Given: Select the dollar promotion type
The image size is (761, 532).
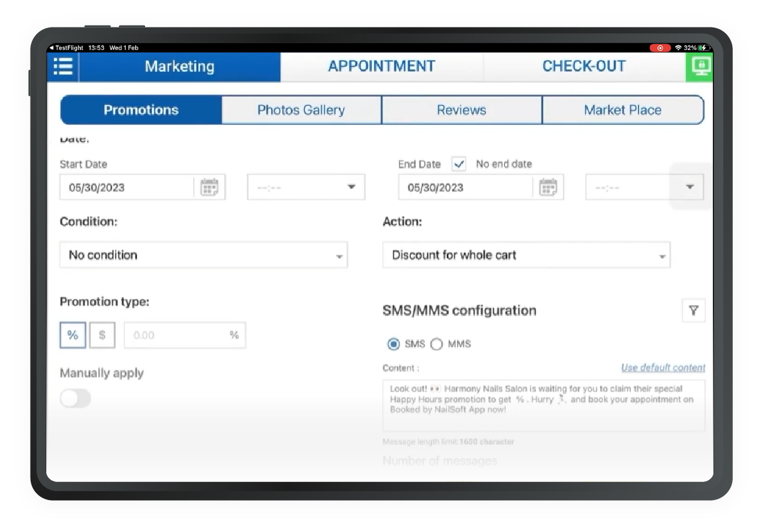Looking at the screenshot, I should [102, 334].
